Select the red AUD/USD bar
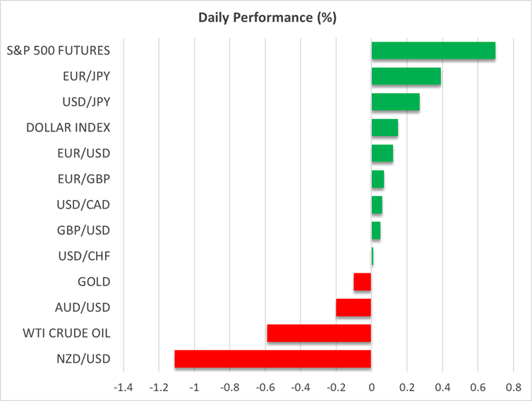532x401 pixels. tap(353, 307)
